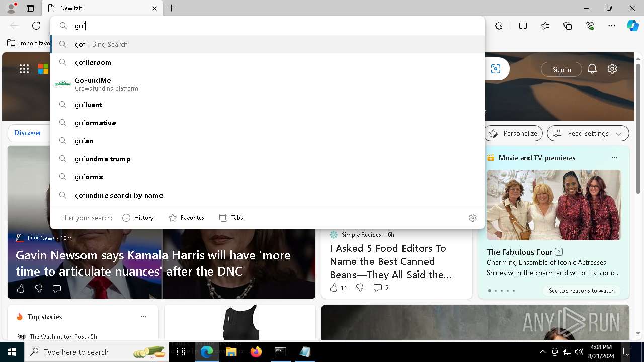Open The Washington Post story

click(63, 336)
